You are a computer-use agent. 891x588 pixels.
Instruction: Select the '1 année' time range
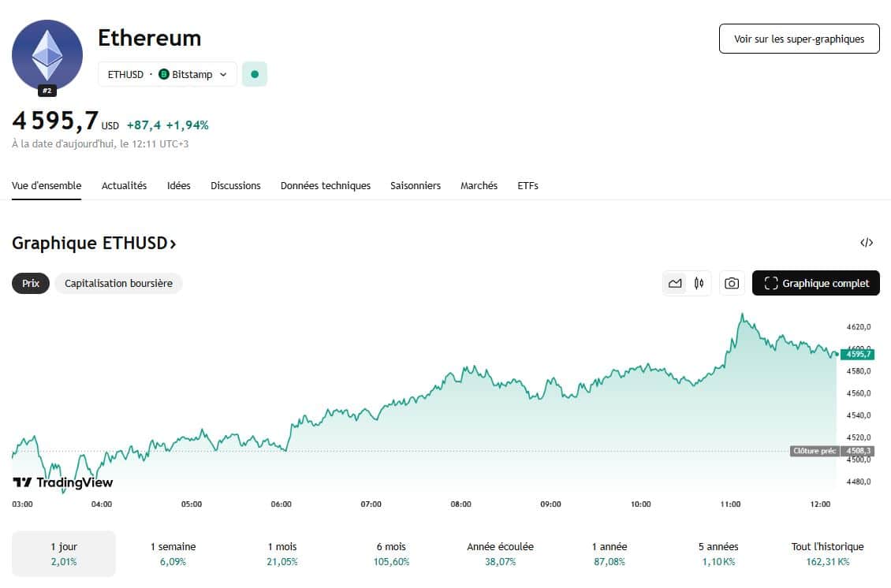(610, 554)
